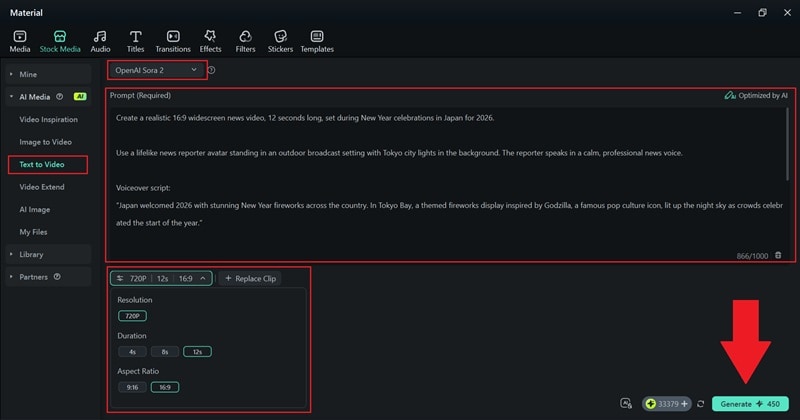Open the Media tab
The image size is (800, 420).
(20, 41)
